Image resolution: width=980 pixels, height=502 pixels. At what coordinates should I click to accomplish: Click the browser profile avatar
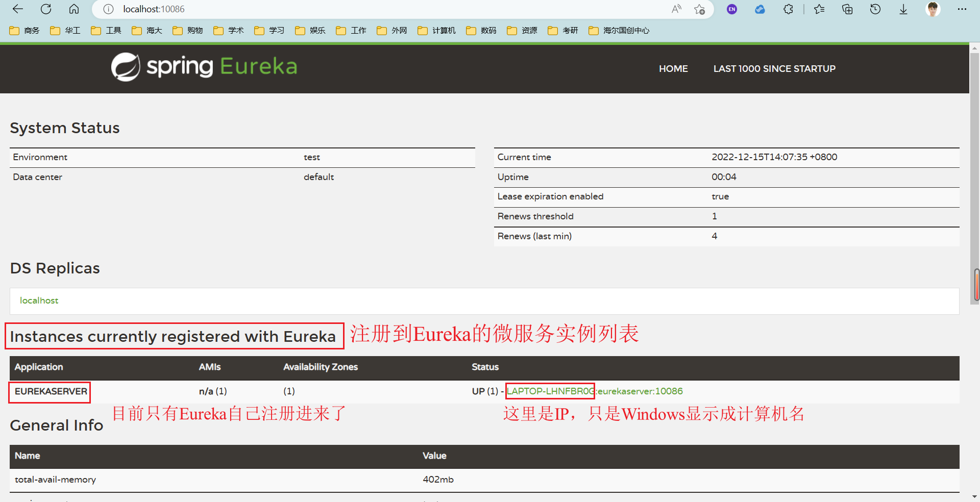pyautogui.click(x=933, y=9)
